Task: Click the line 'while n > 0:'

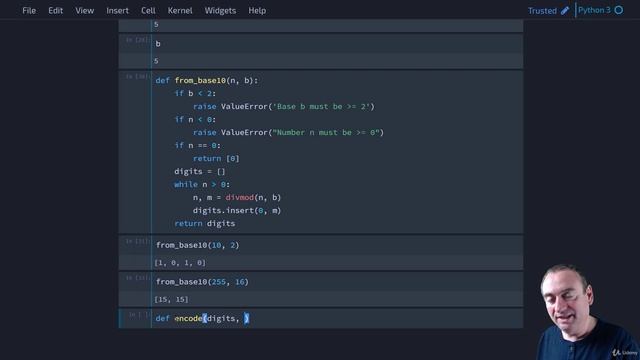Action: tap(202, 184)
